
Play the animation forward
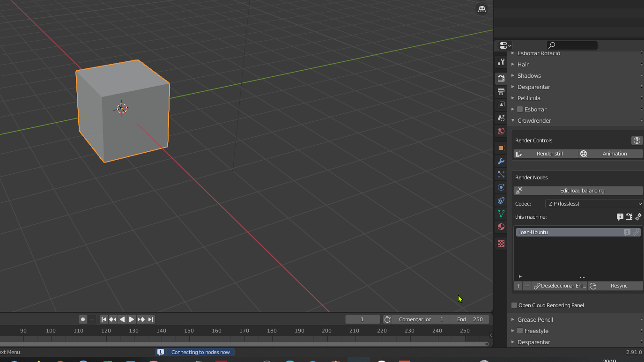(x=132, y=319)
